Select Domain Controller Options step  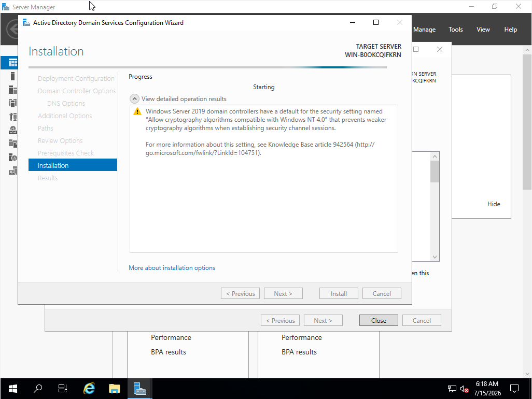[77, 91]
